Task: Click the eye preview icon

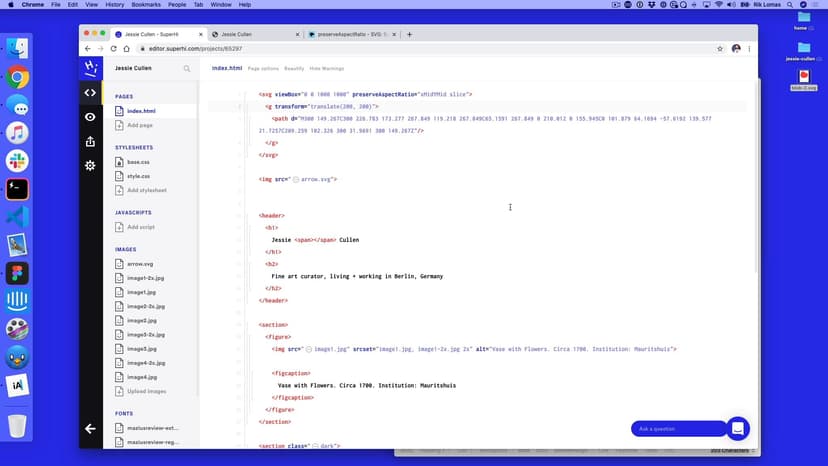Action: (90, 117)
